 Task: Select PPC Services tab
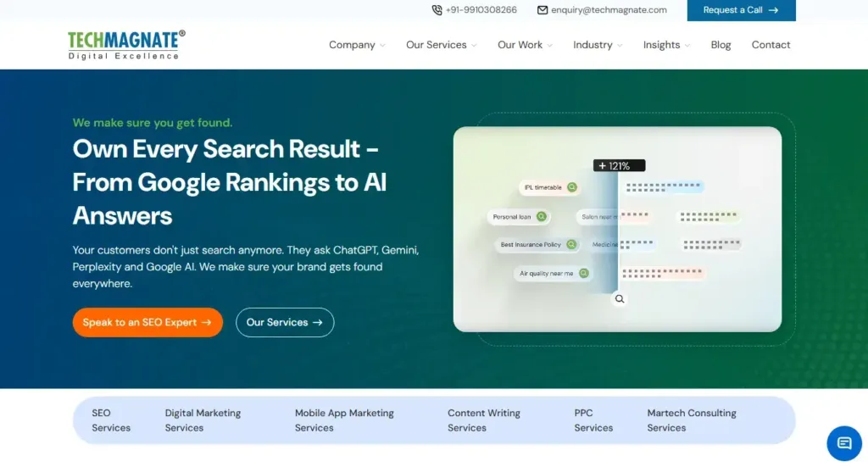[x=593, y=420]
